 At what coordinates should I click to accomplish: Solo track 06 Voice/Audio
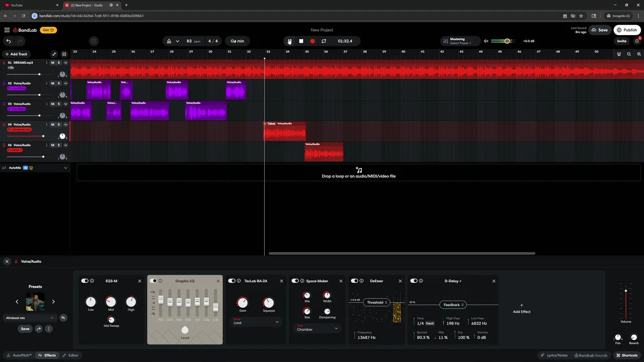tap(59, 145)
